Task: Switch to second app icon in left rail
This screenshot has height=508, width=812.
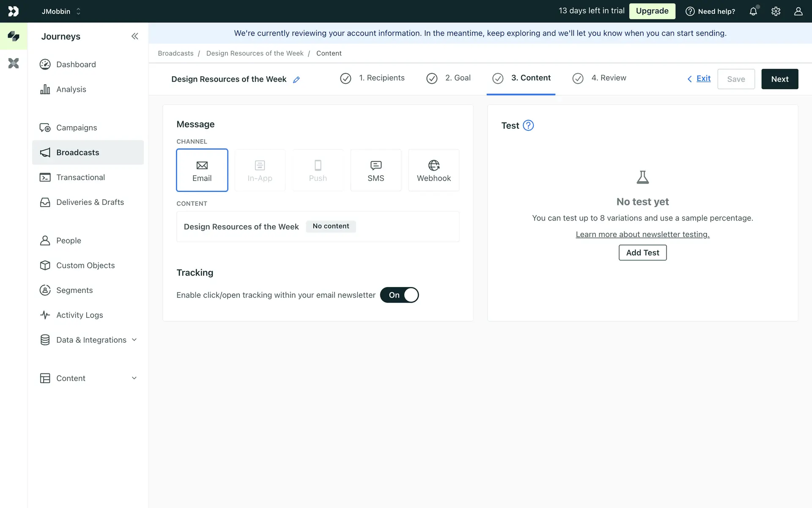Action: 14,63
